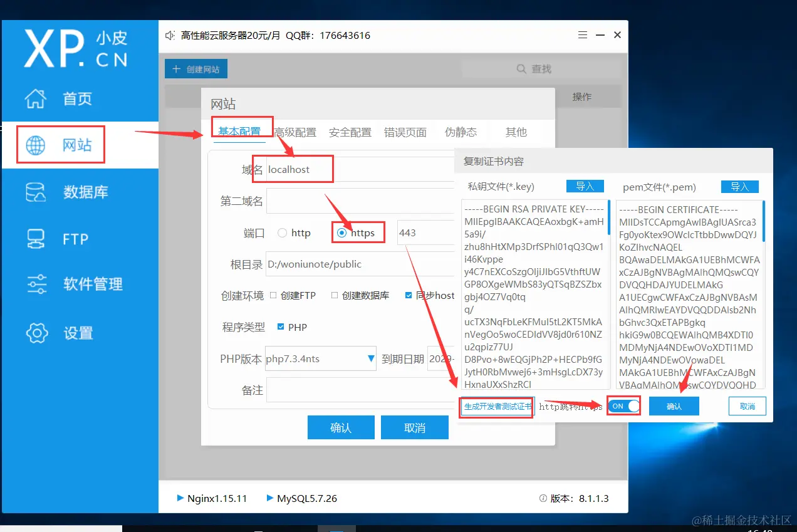
Task: Click 取消 in the 网站 dialog
Action: (415, 427)
